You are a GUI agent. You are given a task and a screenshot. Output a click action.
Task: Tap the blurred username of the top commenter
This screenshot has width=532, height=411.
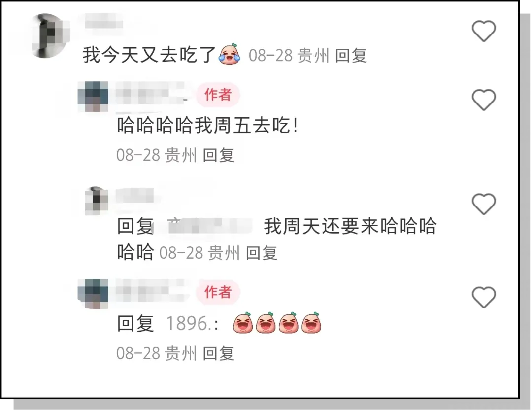103,24
